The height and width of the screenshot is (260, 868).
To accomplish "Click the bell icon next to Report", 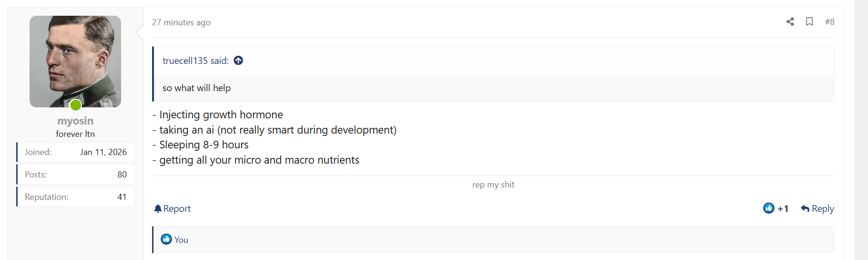I will point(158,208).
